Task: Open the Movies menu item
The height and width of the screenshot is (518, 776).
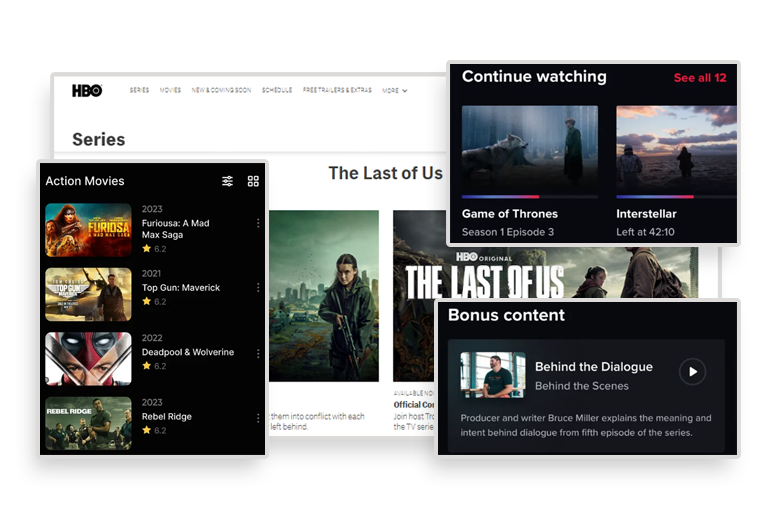Action: (x=170, y=90)
